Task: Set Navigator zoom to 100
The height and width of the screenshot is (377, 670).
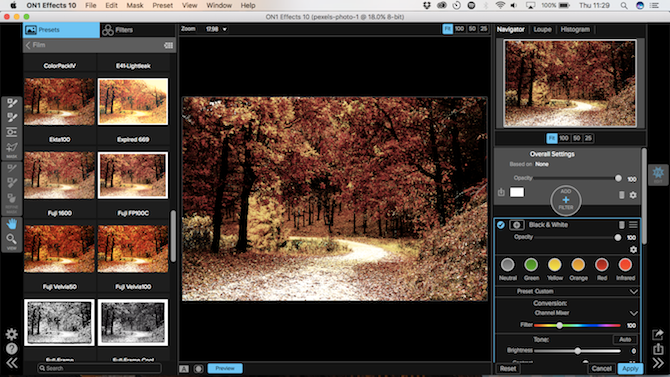Action: (564, 138)
